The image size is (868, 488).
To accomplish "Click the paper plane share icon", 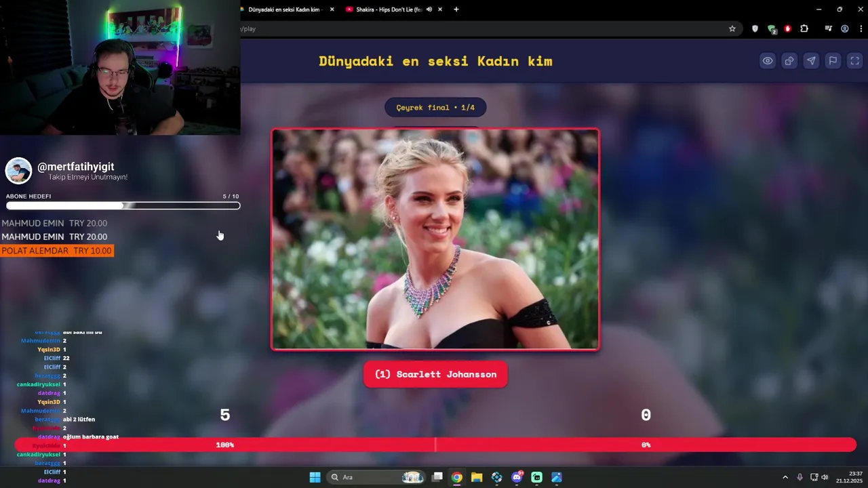I will point(811,61).
